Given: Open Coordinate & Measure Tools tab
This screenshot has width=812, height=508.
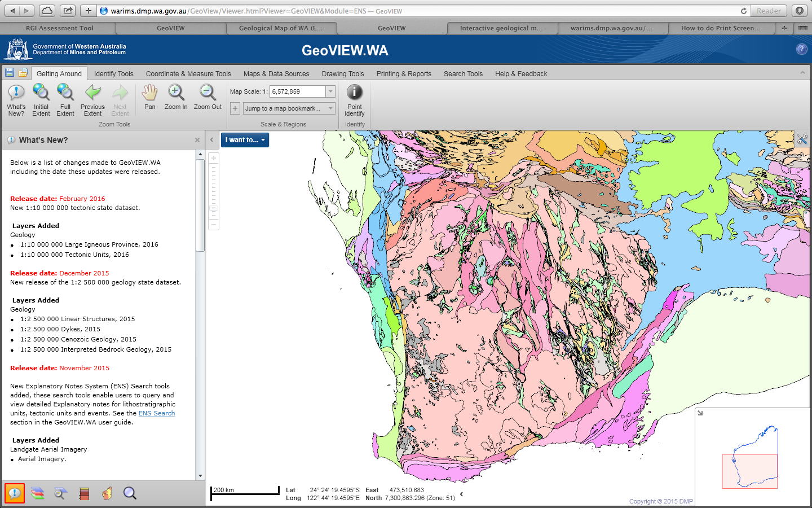Looking at the screenshot, I should tap(188, 73).
